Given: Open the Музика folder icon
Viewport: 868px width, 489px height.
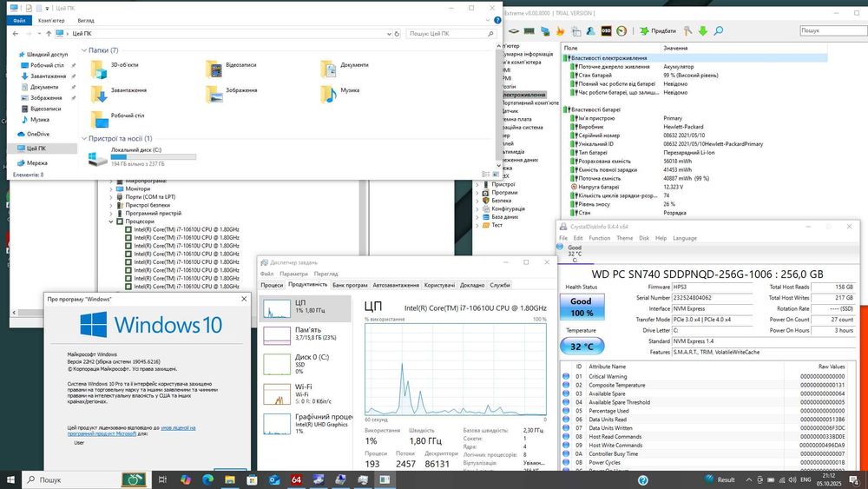Looking at the screenshot, I should click(329, 94).
